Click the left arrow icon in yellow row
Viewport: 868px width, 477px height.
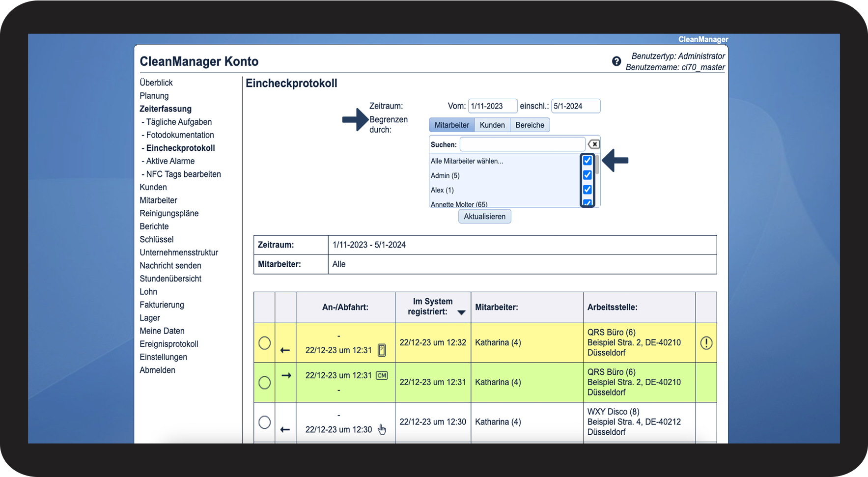[285, 350]
